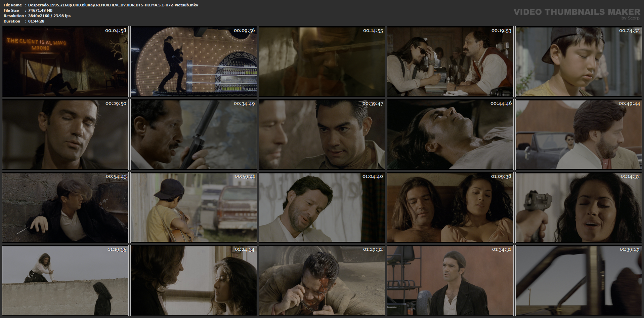Select the frame timestamped 00:34:49
The height and width of the screenshot is (318, 644).
click(194, 134)
